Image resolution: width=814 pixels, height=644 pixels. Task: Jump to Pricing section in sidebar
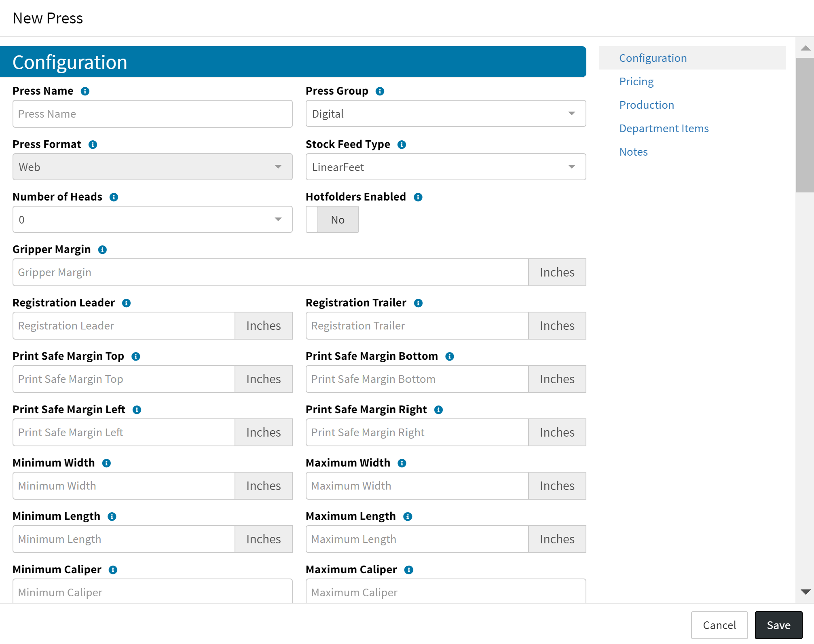(x=636, y=82)
